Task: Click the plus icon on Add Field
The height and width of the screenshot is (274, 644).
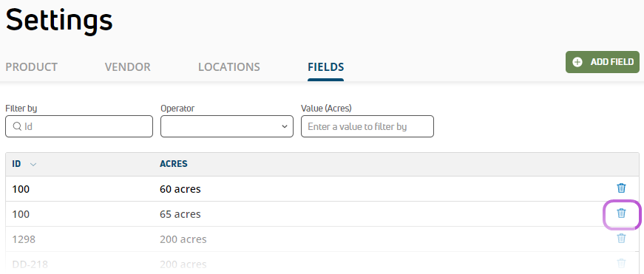Action: [x=577, y=62]
